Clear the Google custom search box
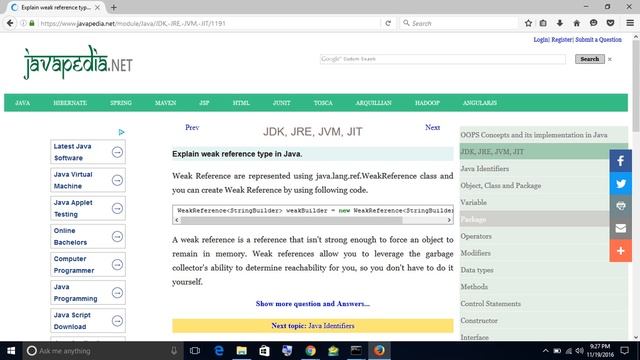This screenshot has width=640, height=360. point(610,59)
